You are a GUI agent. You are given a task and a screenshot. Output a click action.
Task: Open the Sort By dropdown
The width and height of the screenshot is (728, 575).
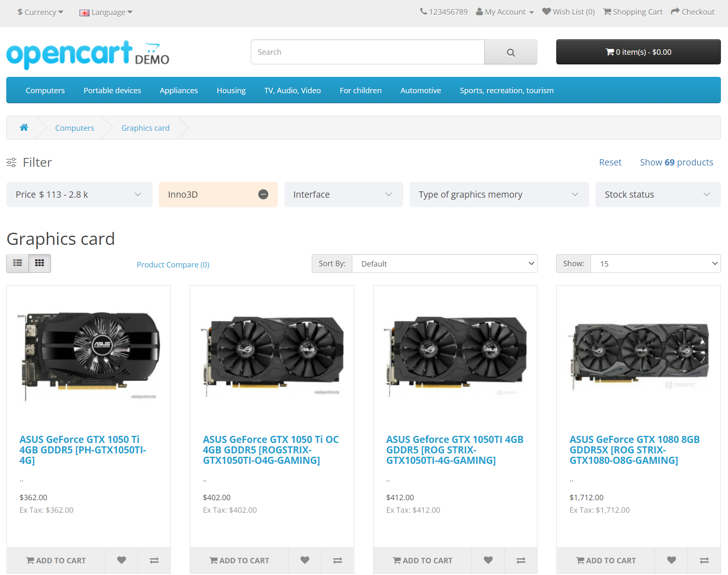(445, 264)
